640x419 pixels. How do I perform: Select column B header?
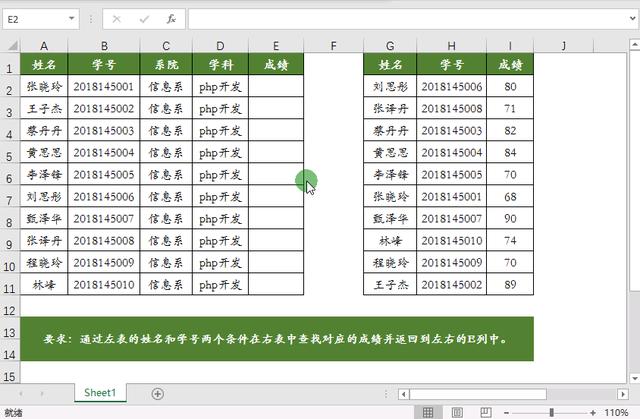(x=104, y=46)
